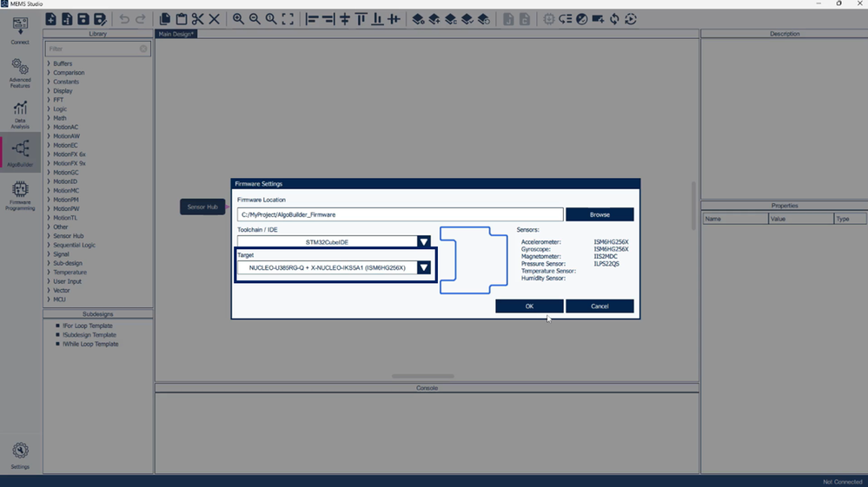This screenshot has width=868, height=487.
Task: Click the New design toolbar icon
Action: coord(50,19)
